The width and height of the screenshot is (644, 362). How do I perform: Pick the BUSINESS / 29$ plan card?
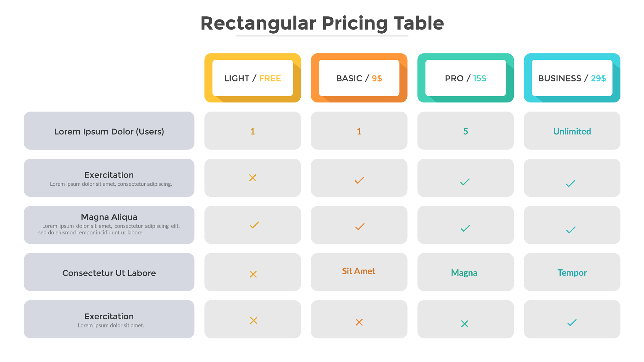click(x=572, y=78)
